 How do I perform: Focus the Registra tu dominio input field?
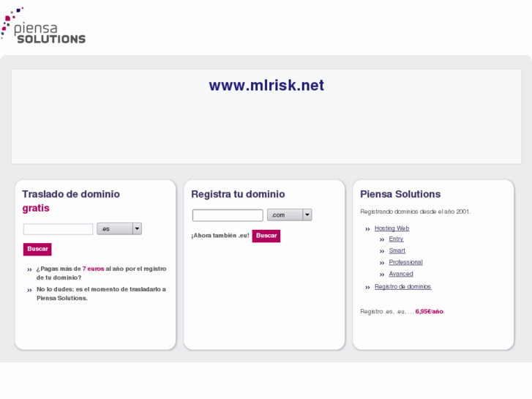pos(228,215)
